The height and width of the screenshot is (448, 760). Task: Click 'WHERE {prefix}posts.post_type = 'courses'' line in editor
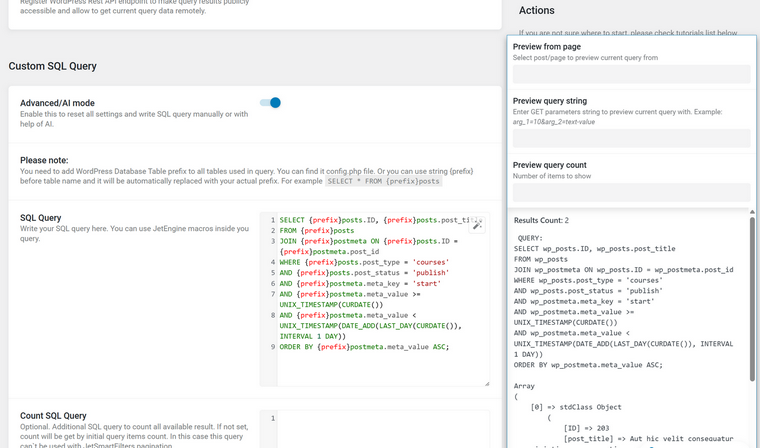(364, 262)
